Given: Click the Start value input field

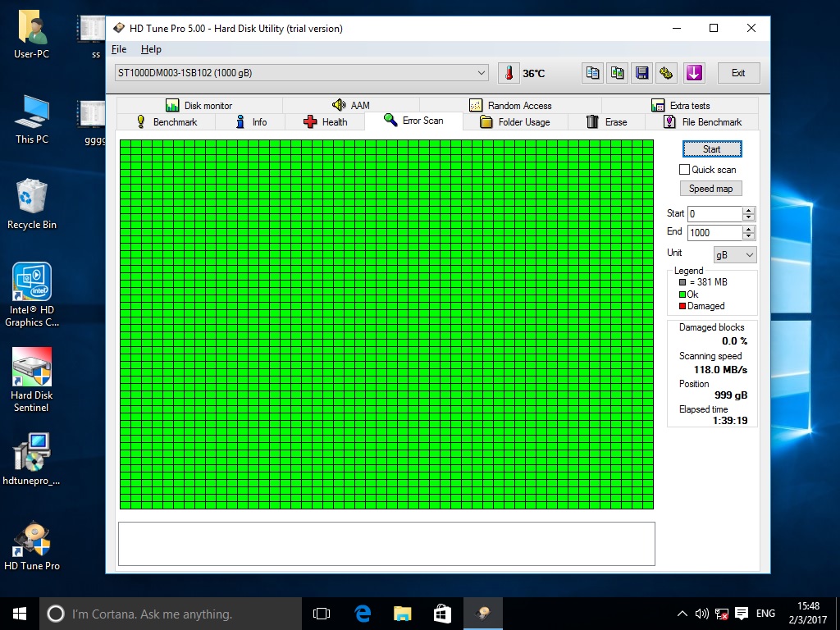Looking at the screenshot, I should point(714,214).
